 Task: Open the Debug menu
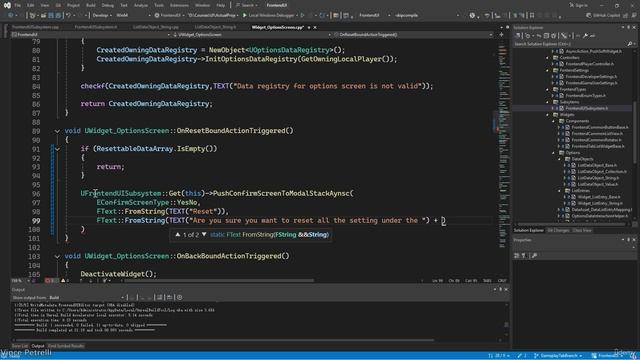[x=107, y=5]
